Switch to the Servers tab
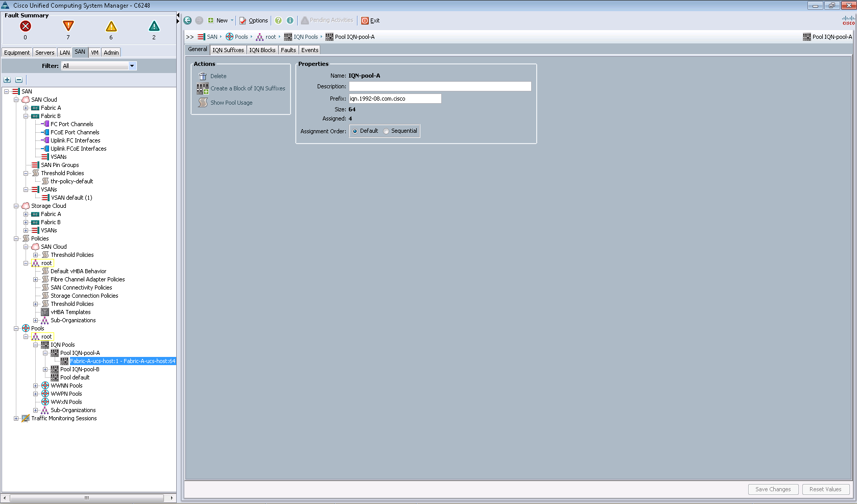This screenshot has height=504, width=857. coord(45,53)
